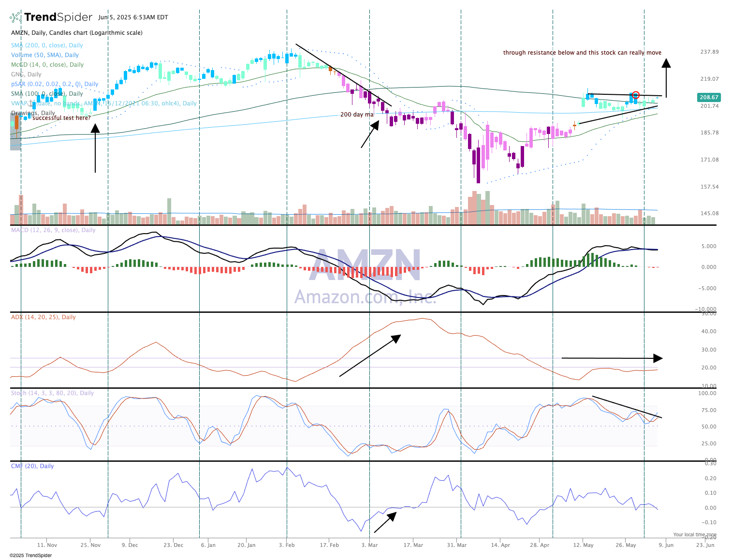731x560 pixels.
Task: Click the diagonal arrow in CMF panel
Action: point(385,522)
